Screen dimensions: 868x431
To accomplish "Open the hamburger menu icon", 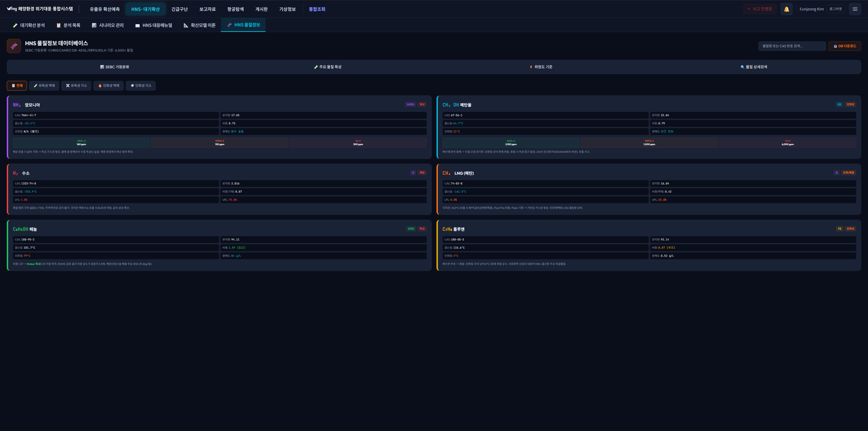I will pyautogui.click(x=855, y=9).
